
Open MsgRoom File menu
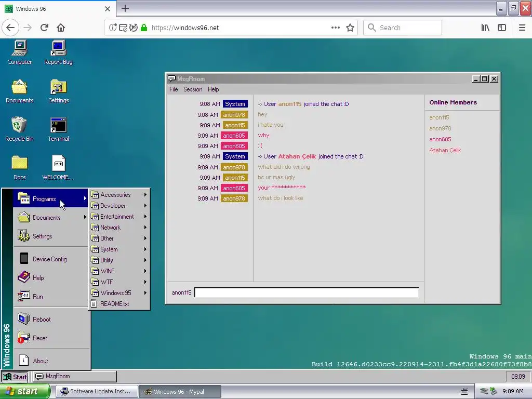click(174, 89)
